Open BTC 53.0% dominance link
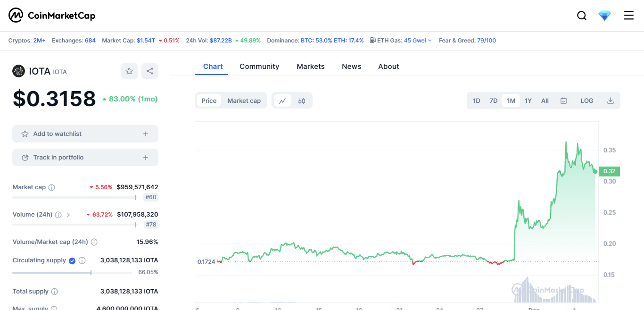Viewport: 644px width, 310px height. (x=316, y=41)
